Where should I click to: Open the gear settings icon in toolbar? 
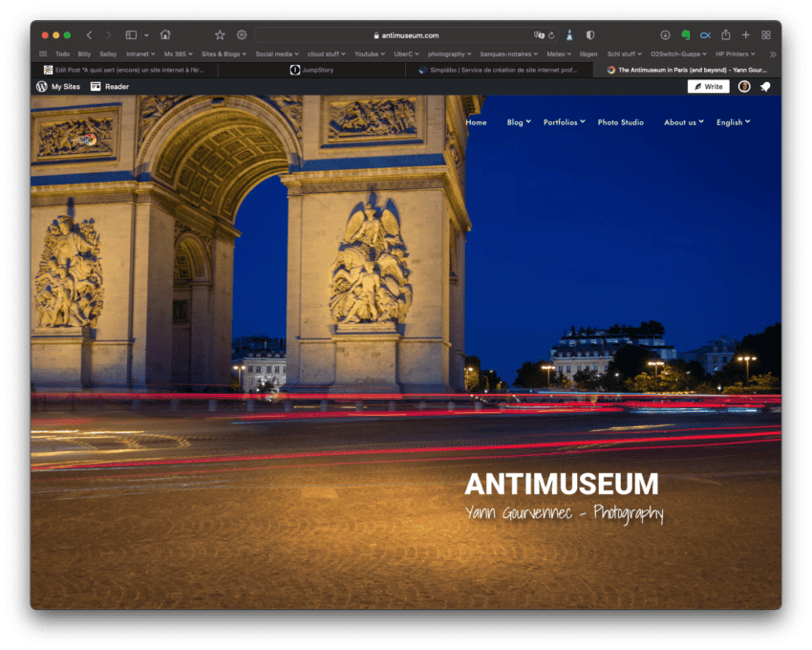(242, 35)
